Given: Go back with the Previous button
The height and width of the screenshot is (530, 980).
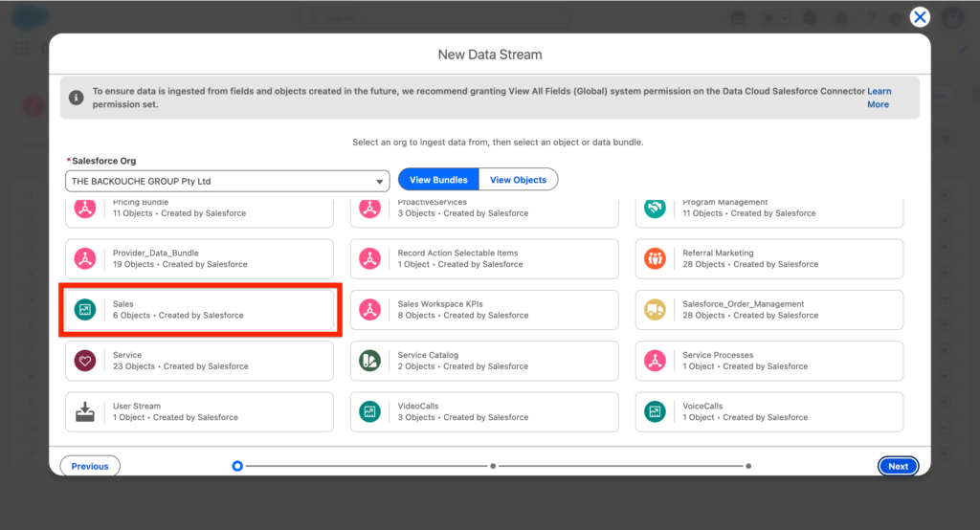Looking at the screenshot, I should coord(90,466).
